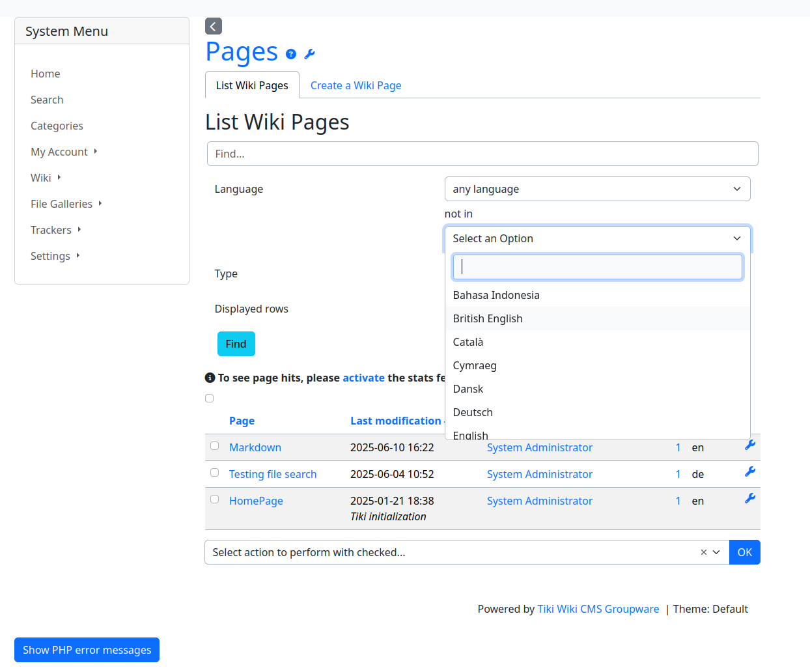Choose Deutsch in the language list
The width and height of the screenshot is (810, 672).
[597, 412]
